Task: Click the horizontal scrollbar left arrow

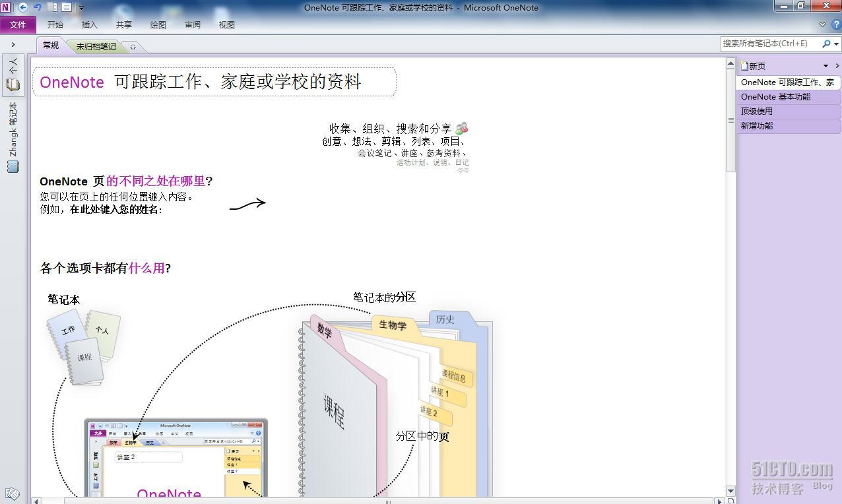Action: (x=37, y=501)
